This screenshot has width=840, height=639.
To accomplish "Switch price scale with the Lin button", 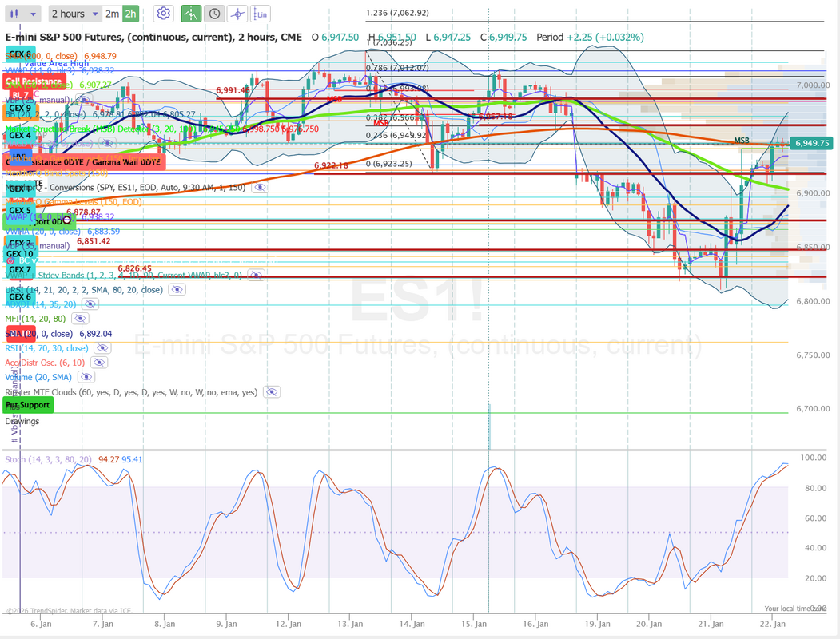I will click(x=261, y=14).
